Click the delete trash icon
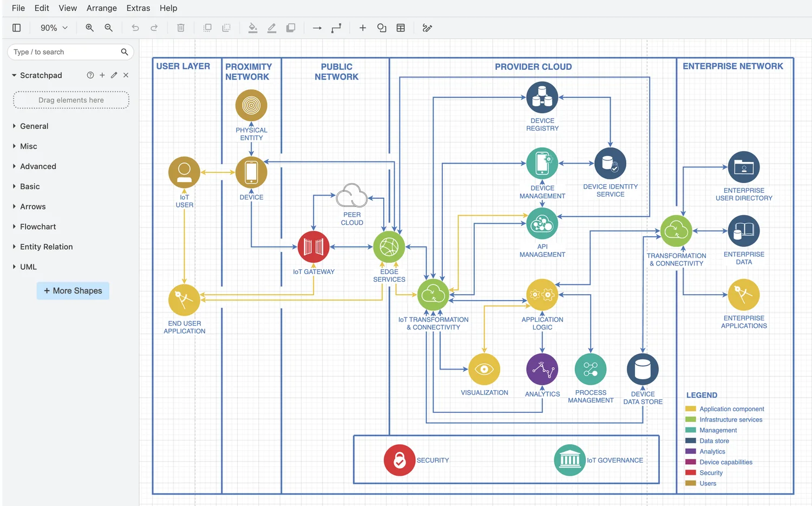The image size is (812, 506). point(181,28)
